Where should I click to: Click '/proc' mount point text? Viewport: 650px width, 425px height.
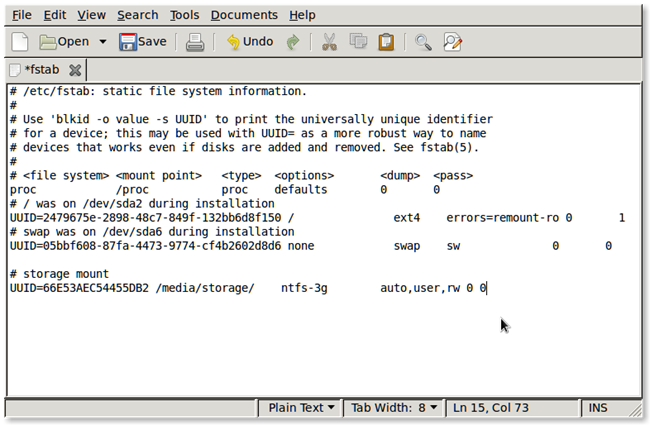tap(132, 189)
